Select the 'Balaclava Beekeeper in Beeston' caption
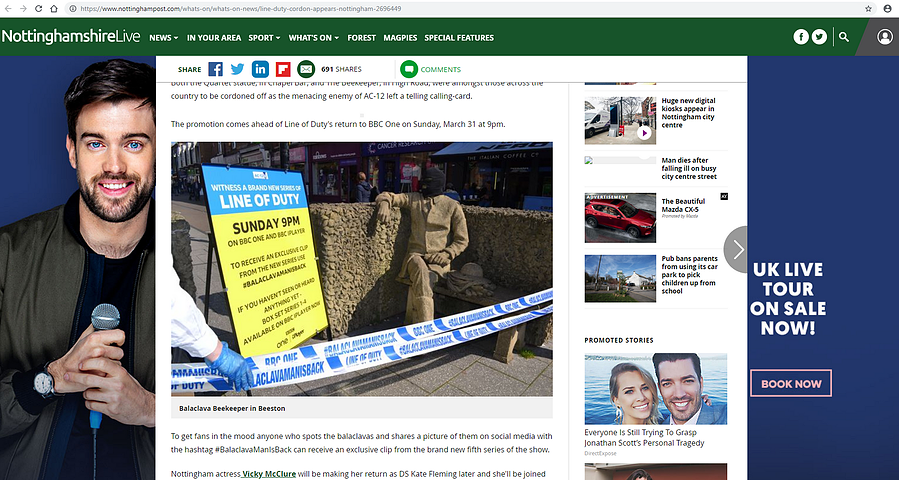Image resolution: width=899 pixels, height=480 pixels. (232, 408)
